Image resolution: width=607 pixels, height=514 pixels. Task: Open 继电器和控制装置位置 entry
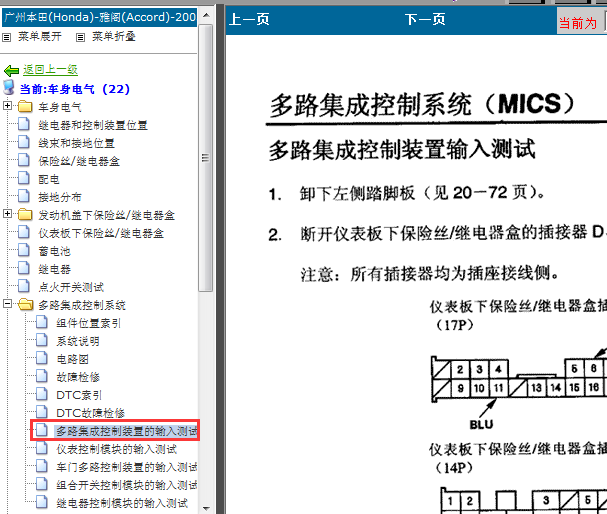pos(93,125)
